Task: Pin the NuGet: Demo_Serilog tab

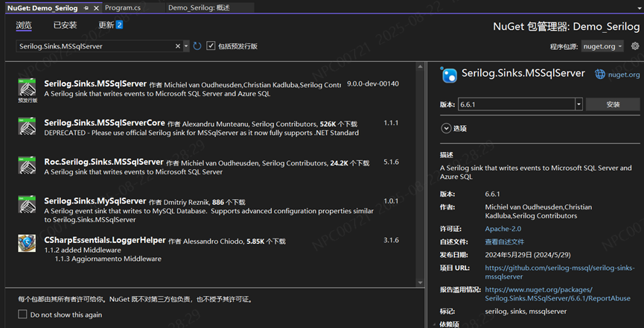Action: click(x=86, y=7)
